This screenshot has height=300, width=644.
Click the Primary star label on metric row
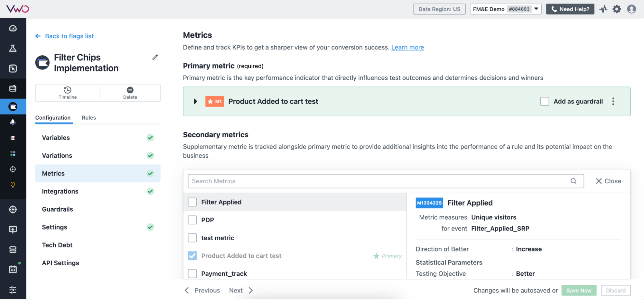pyautogui.click(x=387, y=256)
